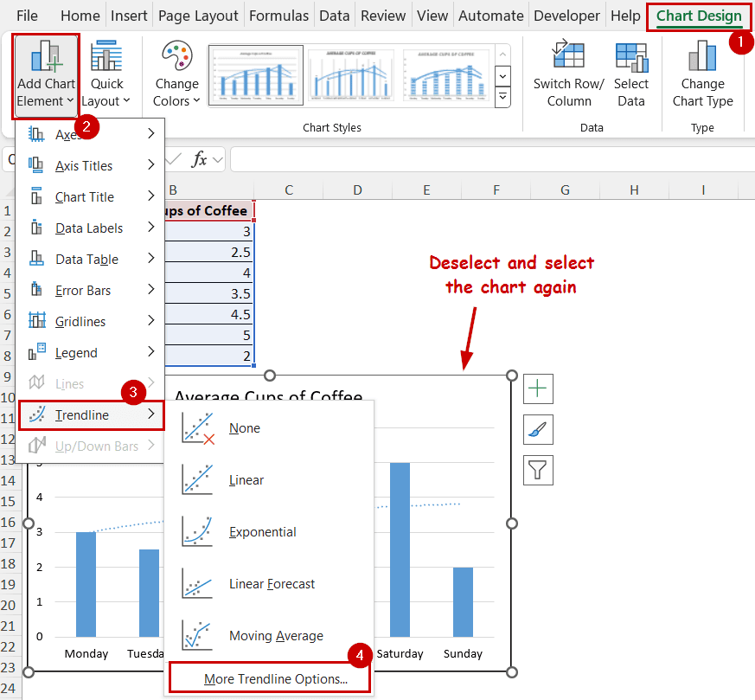Switch to the Home tab

pyautogui.click(x=80, y=16)
